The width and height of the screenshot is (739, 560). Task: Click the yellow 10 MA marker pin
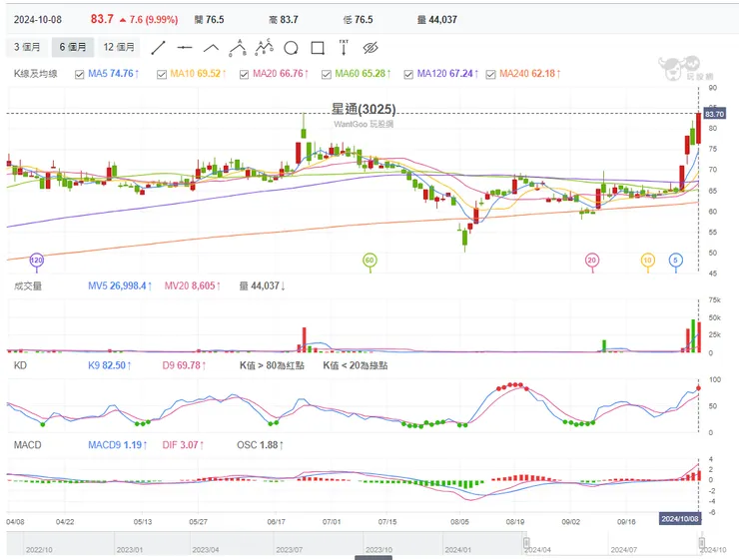(647, 261)
